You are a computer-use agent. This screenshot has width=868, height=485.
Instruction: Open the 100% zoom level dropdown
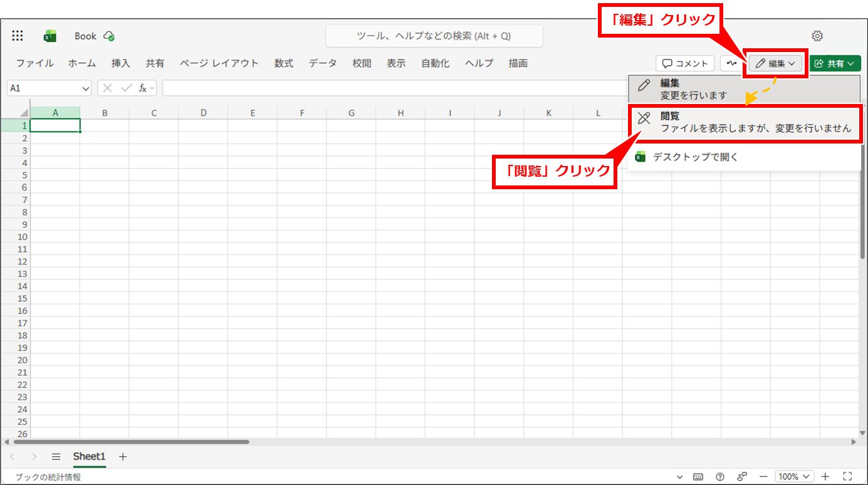click(794, 477)
